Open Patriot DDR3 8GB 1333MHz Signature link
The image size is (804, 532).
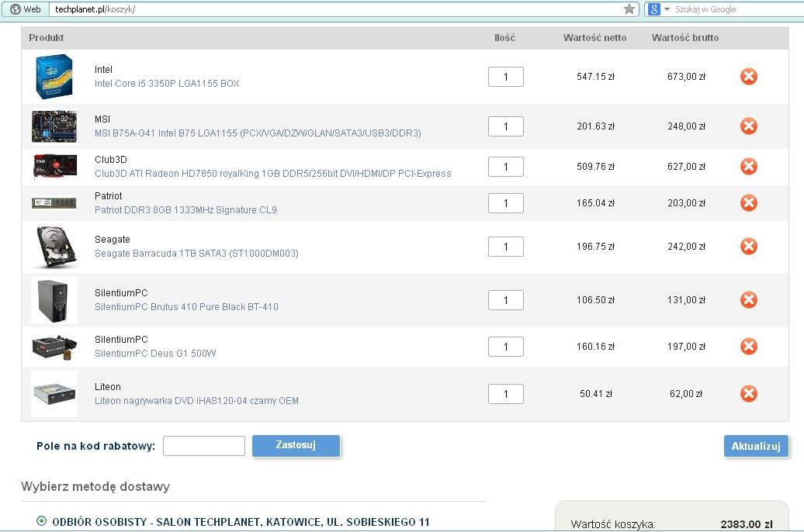point(185,210)
